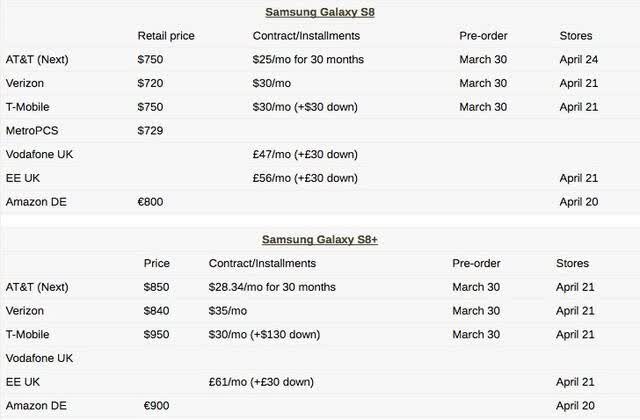Click S8+ table Stores column header
The image size is (640, 420).
click(572, 263)
